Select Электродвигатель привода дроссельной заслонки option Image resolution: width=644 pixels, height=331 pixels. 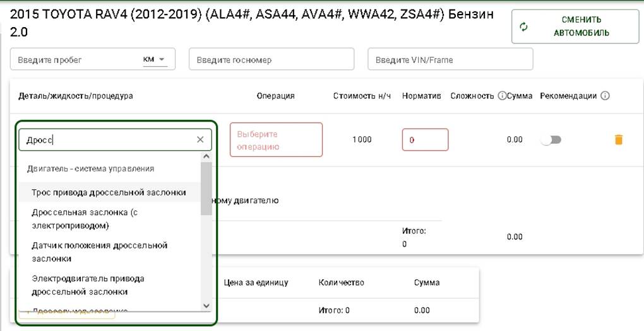(x=109, y=285)
